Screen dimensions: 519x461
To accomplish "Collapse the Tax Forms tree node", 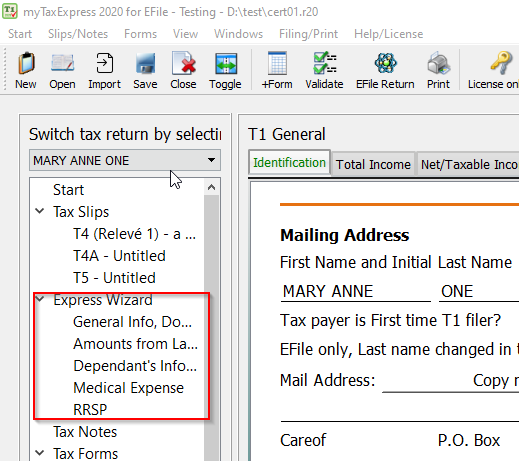I will (x=40, y=453).
